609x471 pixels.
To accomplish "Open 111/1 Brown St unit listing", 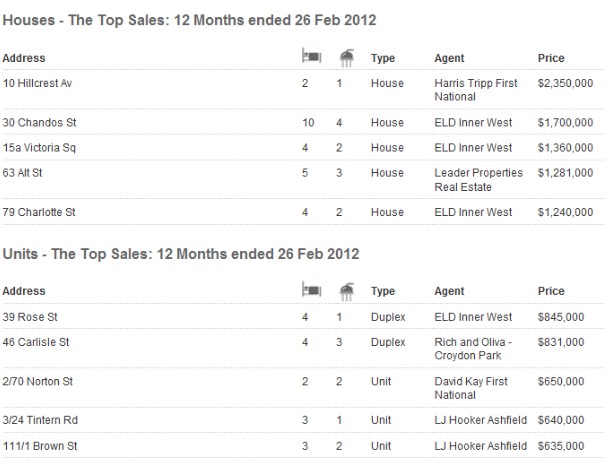I will (40, 446).
